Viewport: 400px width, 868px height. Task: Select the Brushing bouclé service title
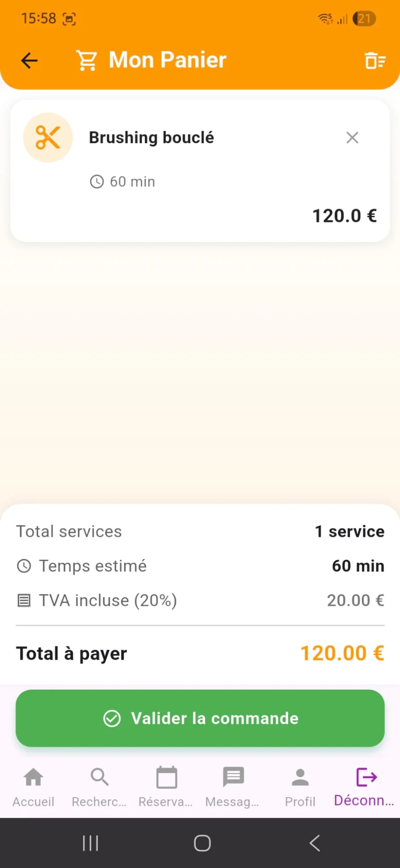tap(151, 138)
